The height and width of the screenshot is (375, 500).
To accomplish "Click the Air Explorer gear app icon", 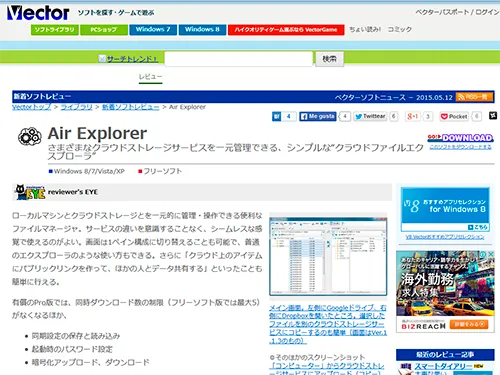I will pyautogui.click(x=30, y=136).
